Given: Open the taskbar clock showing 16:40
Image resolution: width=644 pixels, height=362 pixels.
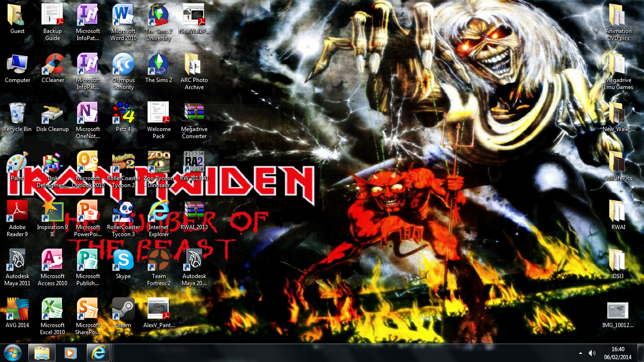Looking at the screenshot, I should (618, 353).
